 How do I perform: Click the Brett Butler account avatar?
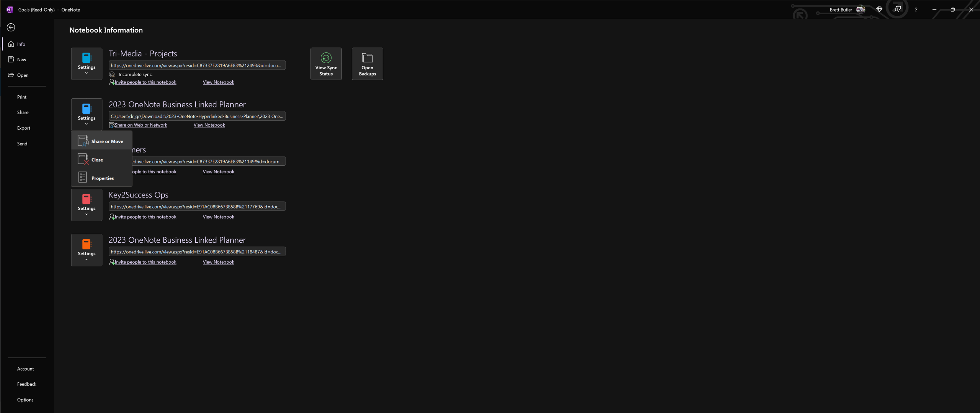(x=861, y=10)
